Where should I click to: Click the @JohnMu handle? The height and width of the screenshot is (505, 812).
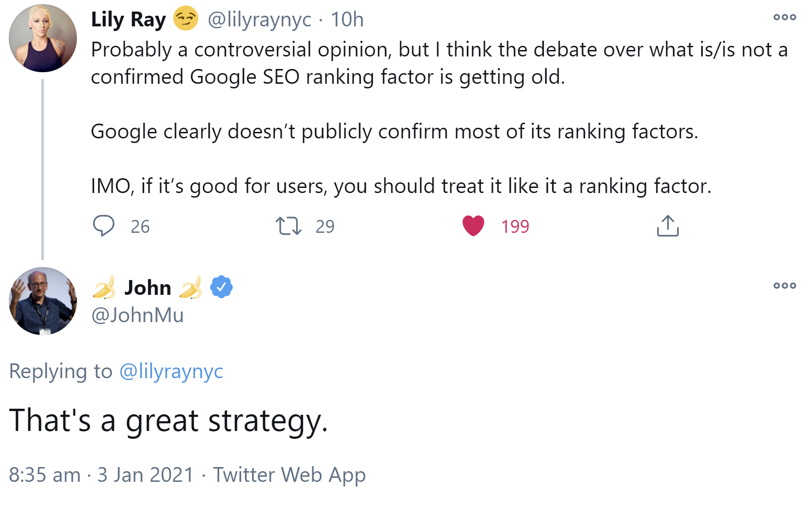click(138, 315)
